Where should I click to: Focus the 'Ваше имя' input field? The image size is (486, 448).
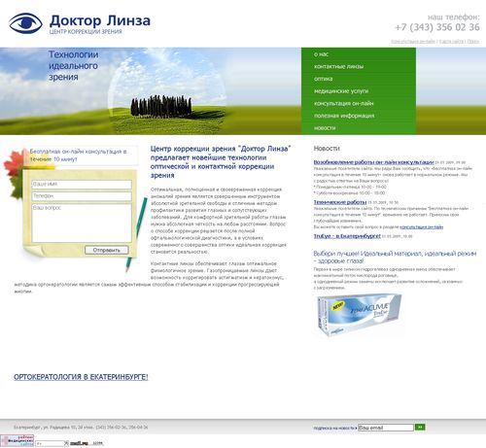coord(82,185)
